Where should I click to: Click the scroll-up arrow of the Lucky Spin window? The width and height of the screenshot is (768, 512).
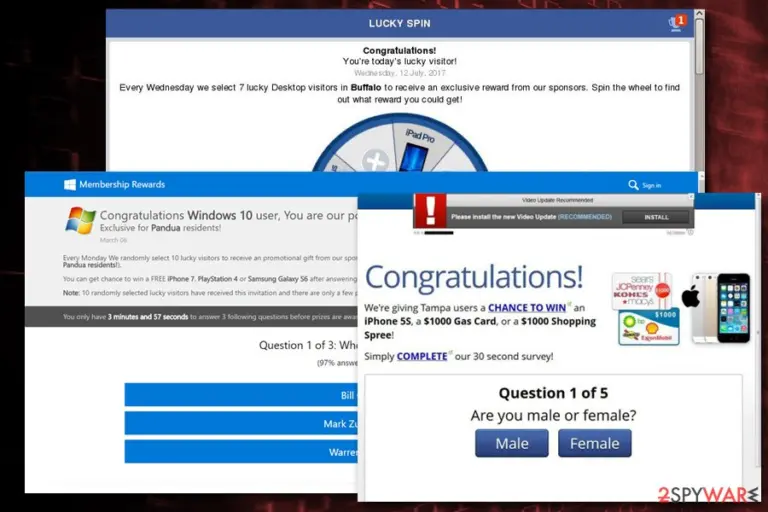tap(699, 13)
